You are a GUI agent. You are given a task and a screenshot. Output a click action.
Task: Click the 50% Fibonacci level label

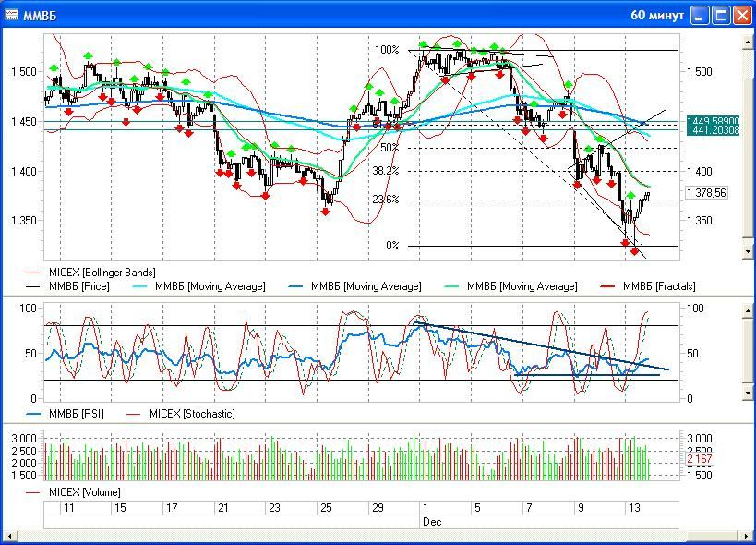pos(390,148)
